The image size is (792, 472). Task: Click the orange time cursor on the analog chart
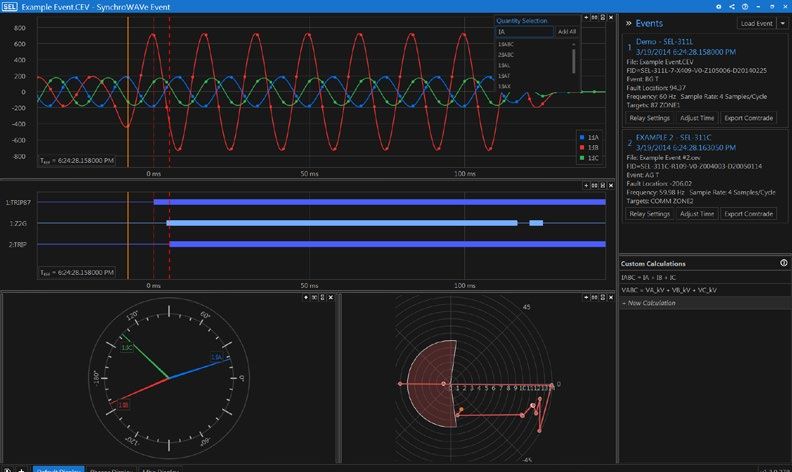click(x=128, y=91)
